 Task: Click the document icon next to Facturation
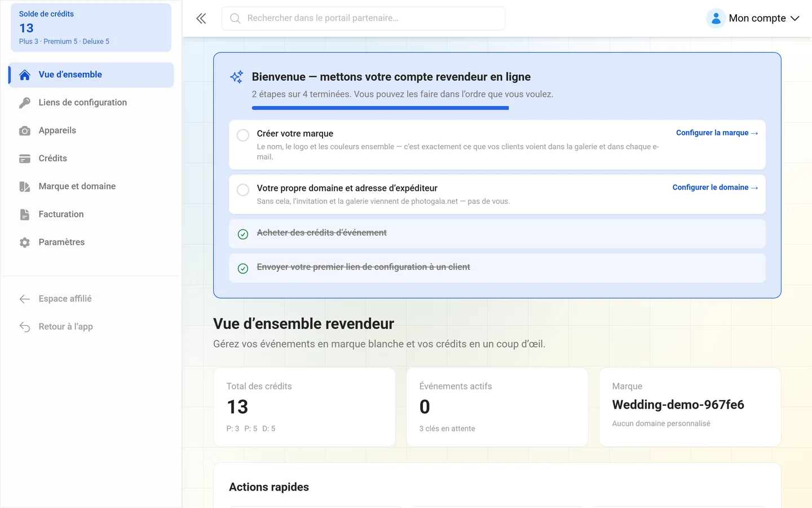coord(25,214)
